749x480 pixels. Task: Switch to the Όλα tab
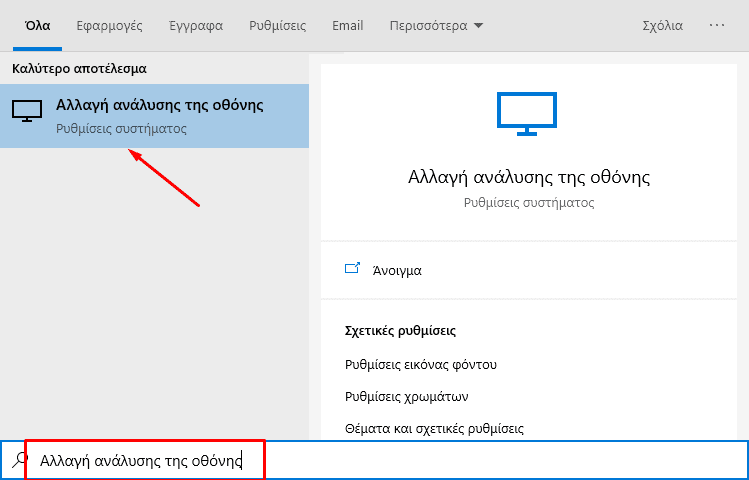37,26
